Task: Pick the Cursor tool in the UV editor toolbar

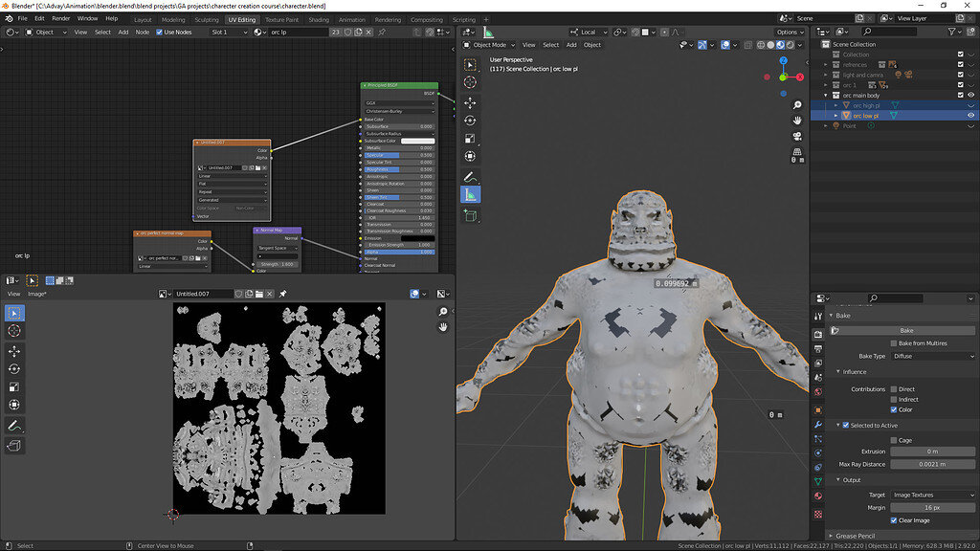Action: pos(14,331)
